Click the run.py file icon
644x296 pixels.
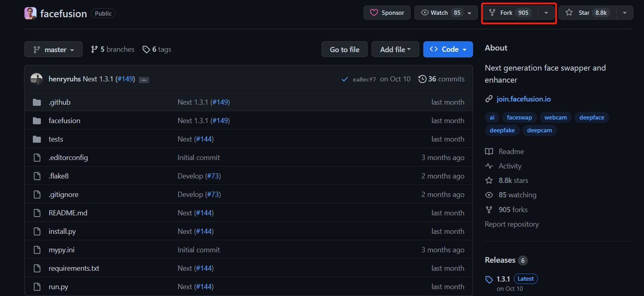(37, 287)
